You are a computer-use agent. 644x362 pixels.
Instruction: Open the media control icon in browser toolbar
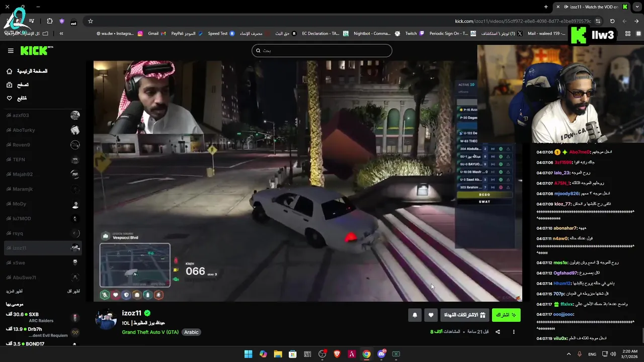tap(31, 21)
